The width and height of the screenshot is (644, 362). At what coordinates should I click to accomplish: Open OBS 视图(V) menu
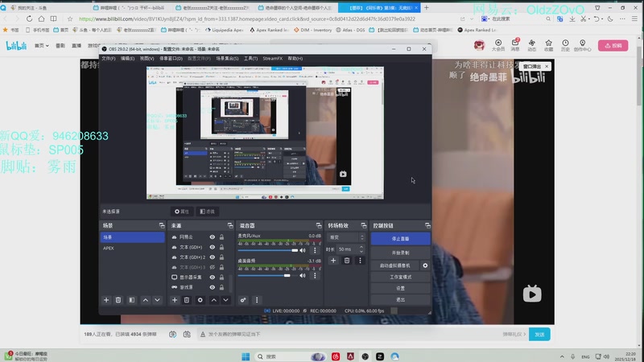pos(147,58)
